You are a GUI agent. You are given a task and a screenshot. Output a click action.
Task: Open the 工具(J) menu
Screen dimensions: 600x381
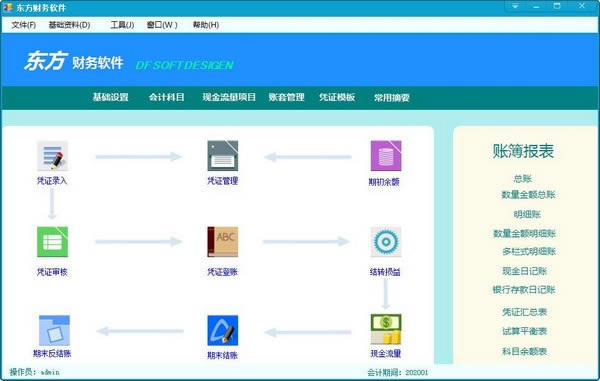click(122, 25)
